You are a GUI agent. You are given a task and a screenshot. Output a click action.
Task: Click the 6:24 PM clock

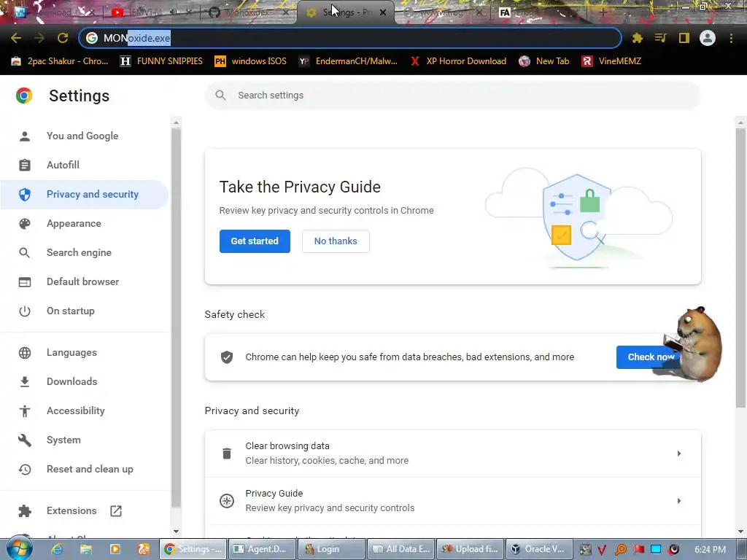pos(710,550)
